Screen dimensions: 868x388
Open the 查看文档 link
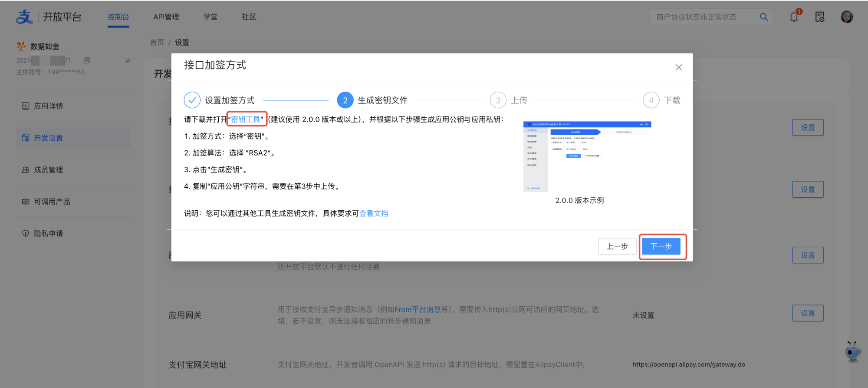(x=374, y=213)
